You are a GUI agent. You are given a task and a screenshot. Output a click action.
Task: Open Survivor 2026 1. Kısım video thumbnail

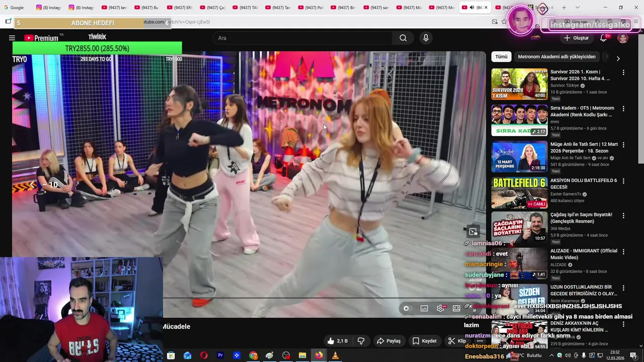[x=519, y=84]
